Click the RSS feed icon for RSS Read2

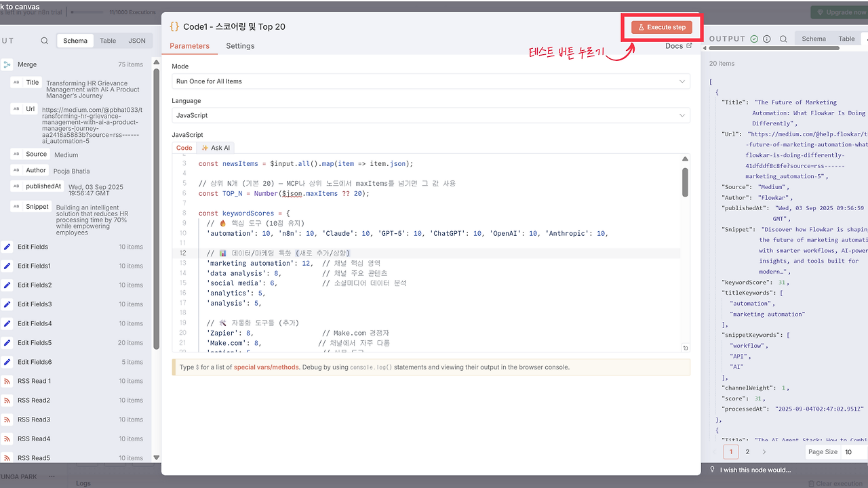click(7, 401)
